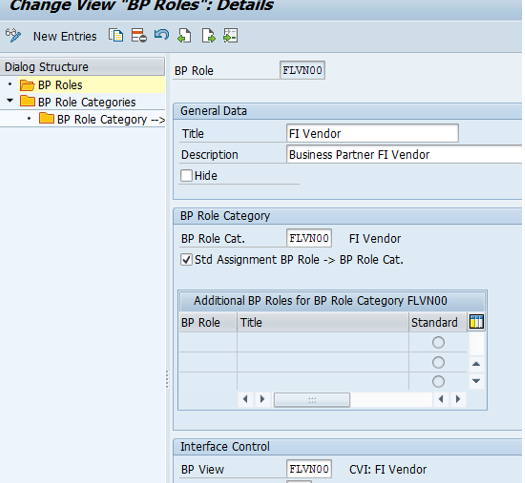
Task: Select the first row Standard radio button
Action: [x=438, y=342]
